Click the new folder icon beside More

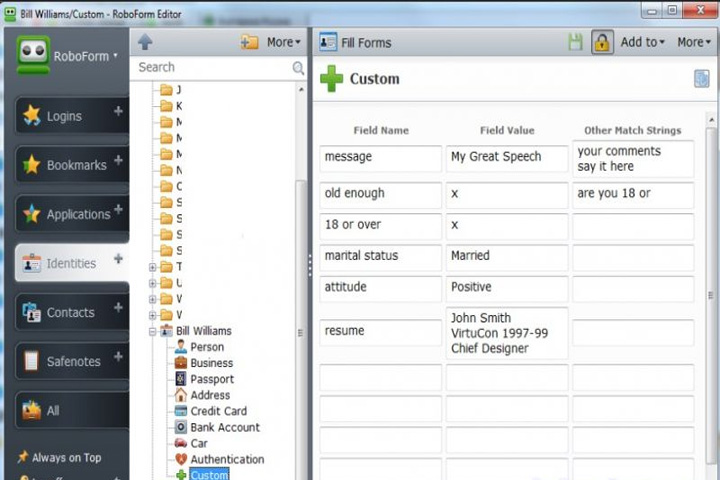point(249,42)
